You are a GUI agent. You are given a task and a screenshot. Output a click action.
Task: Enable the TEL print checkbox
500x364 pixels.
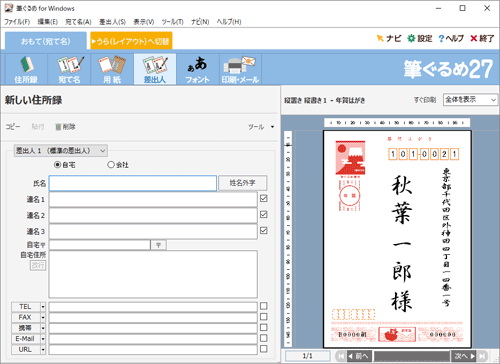pyautogui.click(x=264, y=306)
